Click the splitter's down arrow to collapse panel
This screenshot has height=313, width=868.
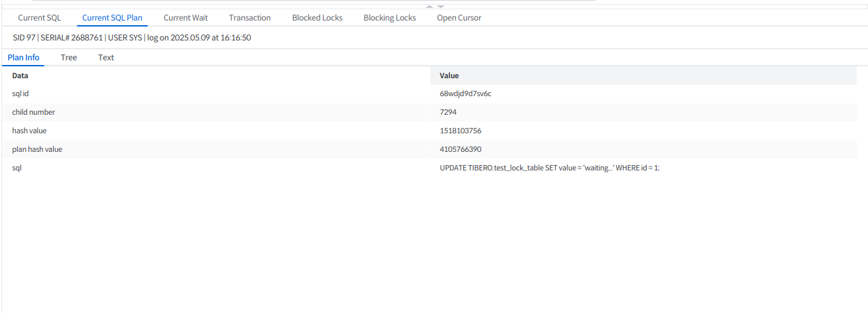pyautogui.click(x=441, y=6)
